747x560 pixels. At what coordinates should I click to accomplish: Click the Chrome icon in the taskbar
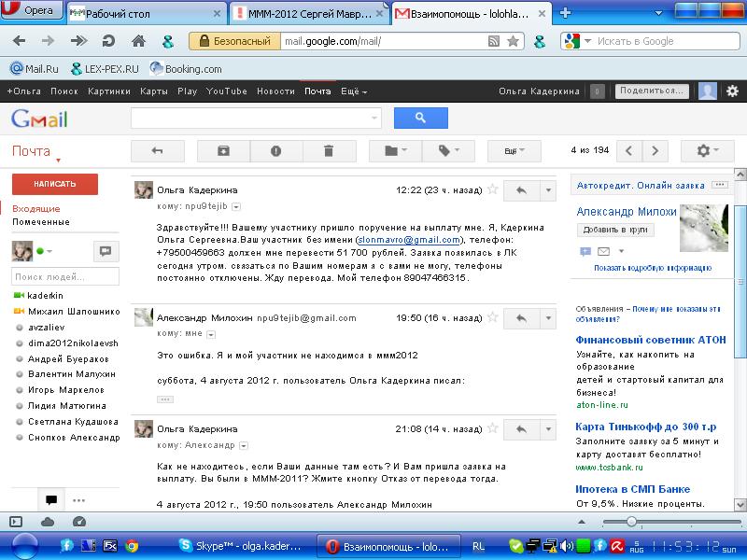coord(132,546)
